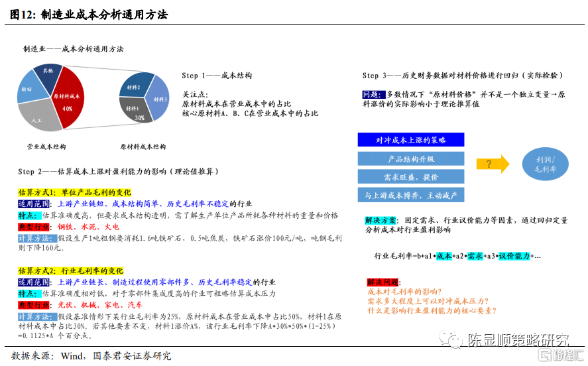Click the WeChat icon in the watermark
Image resolution: width=588 pixels, height=366 pixels.
point(453,341)
